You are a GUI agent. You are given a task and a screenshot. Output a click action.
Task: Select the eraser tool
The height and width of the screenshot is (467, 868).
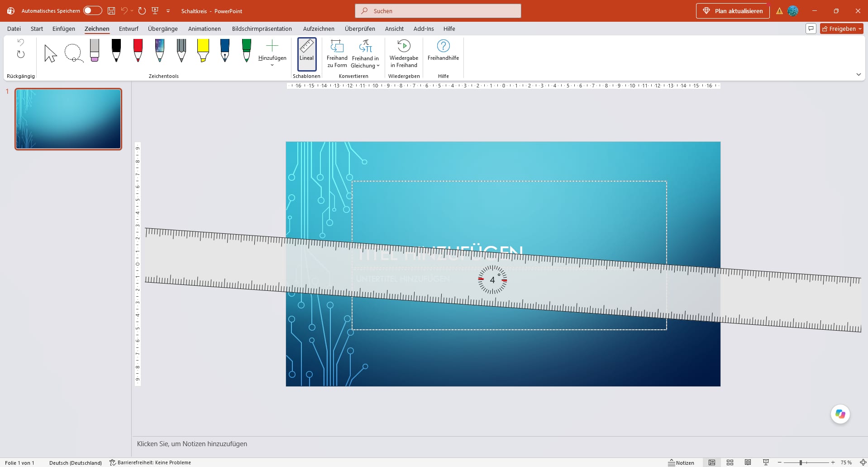(95, 51)
